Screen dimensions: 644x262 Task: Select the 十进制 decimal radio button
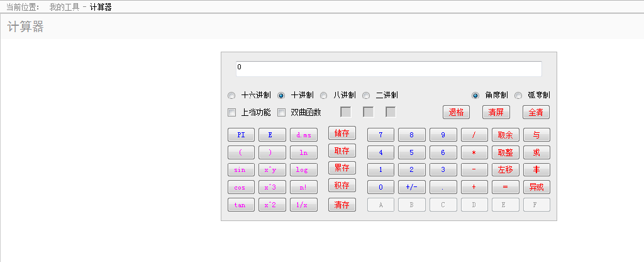[x=281, y=96]
